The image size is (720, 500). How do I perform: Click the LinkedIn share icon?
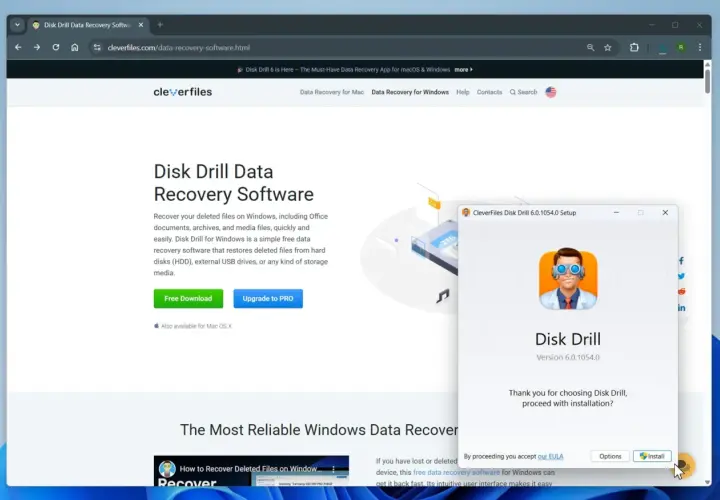(x=681, y=308)
